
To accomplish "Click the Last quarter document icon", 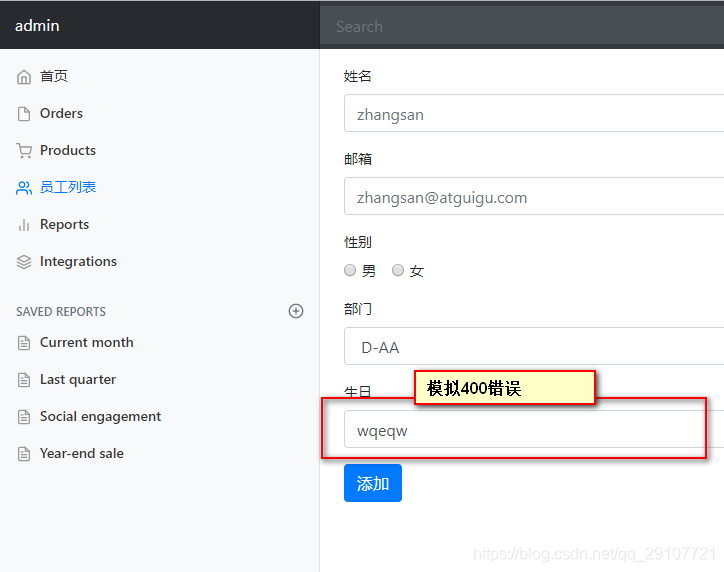I will click(24, 379).
